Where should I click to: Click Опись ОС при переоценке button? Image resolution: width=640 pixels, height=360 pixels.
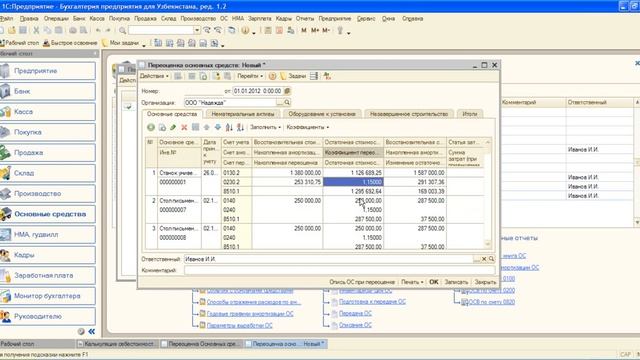(x=362, y=282)
